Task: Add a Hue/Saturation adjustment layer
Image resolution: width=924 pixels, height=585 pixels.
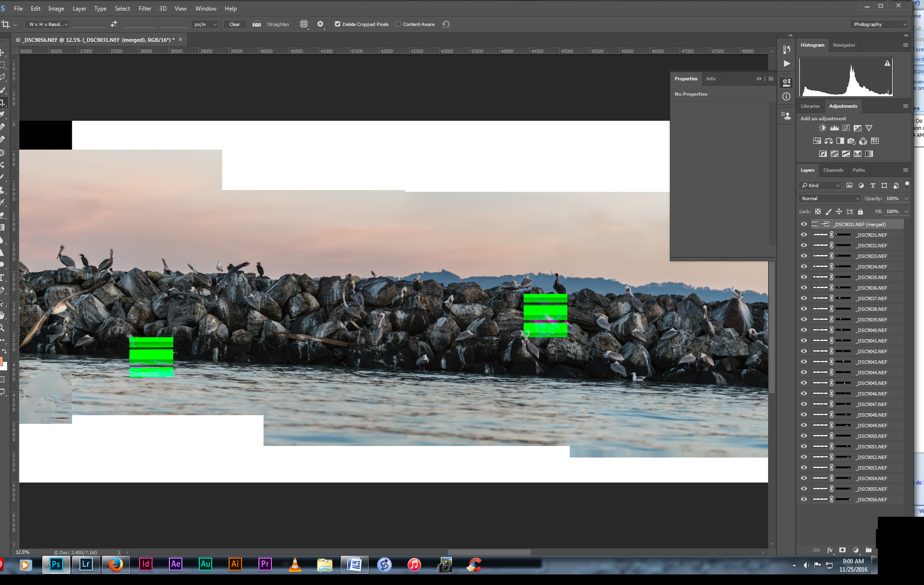Action: click(x=817, y=141)
